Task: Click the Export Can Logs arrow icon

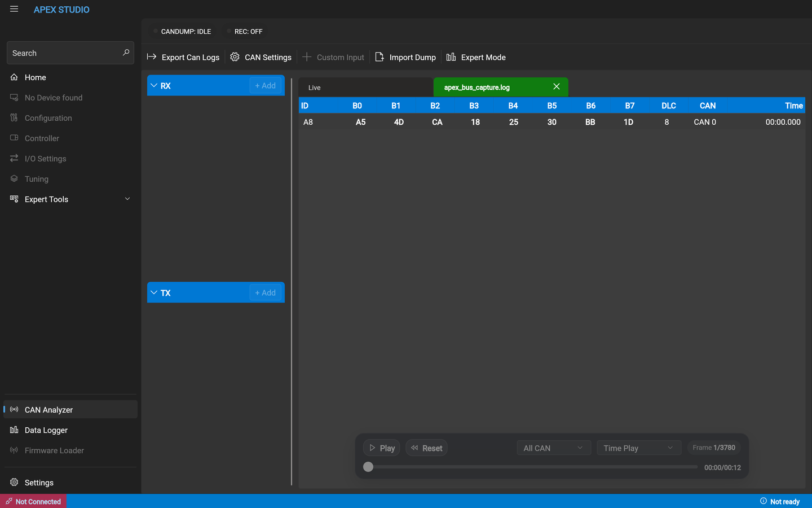Action: coord(152,57)
